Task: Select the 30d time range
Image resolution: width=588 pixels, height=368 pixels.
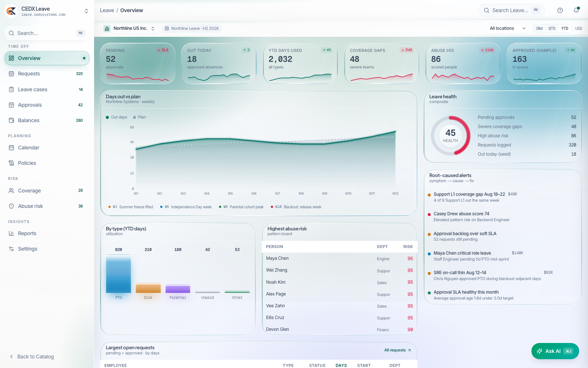Action: [x=539, y=28]
